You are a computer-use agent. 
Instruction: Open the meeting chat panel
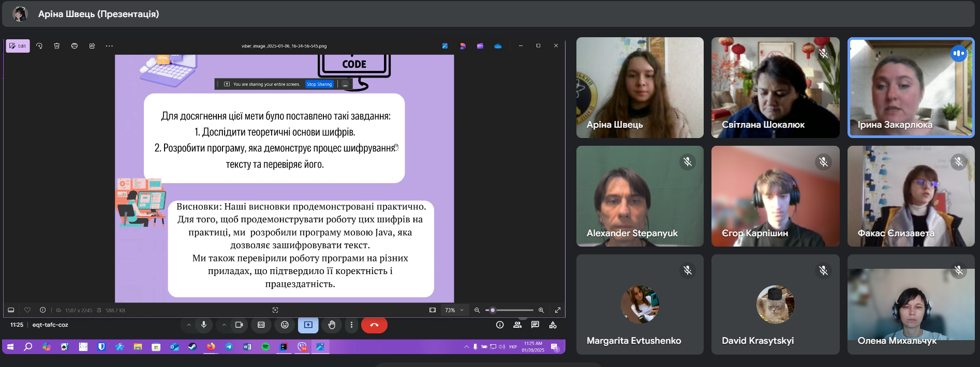pyautogui.click(x=535, y=325)
